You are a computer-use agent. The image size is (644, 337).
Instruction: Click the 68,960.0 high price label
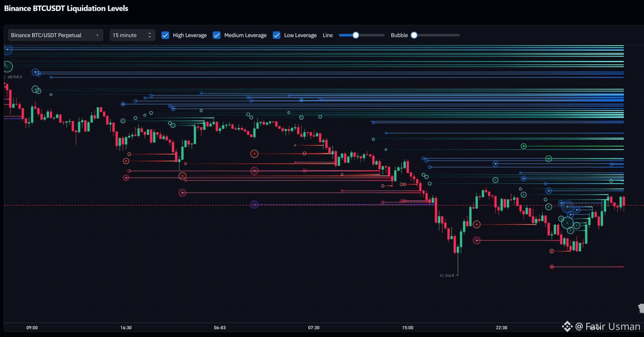tap(15, 77)
